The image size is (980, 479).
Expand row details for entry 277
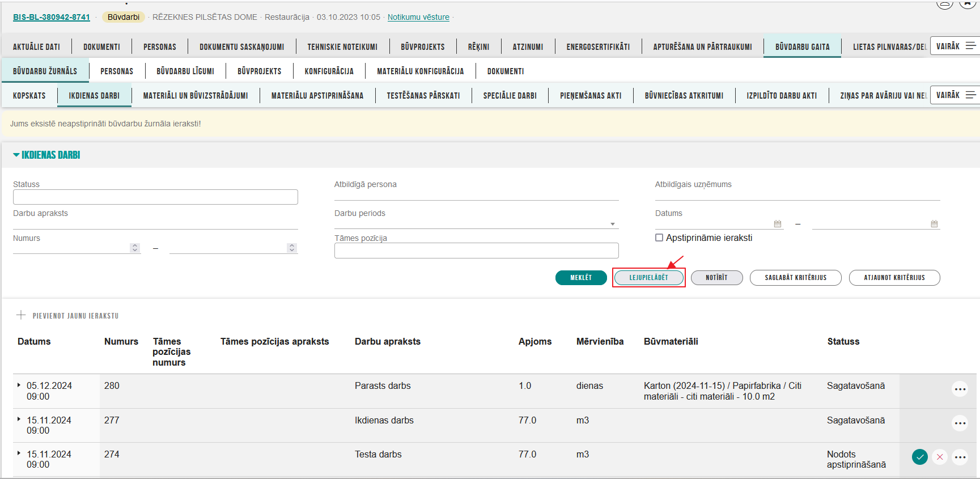click(x=19, y=419)
